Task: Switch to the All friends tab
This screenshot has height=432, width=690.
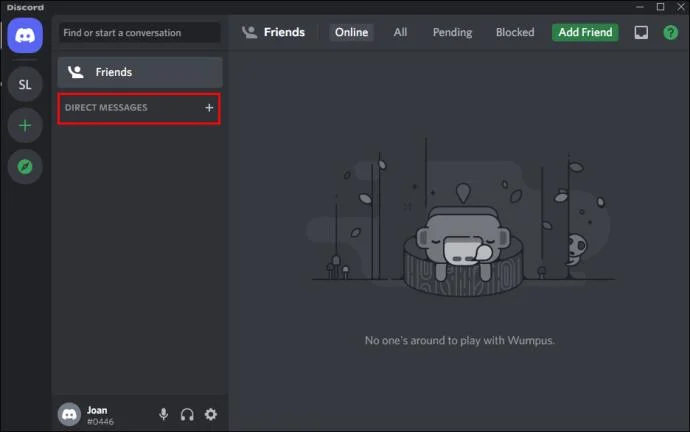Action: click(x=400, y=33)
